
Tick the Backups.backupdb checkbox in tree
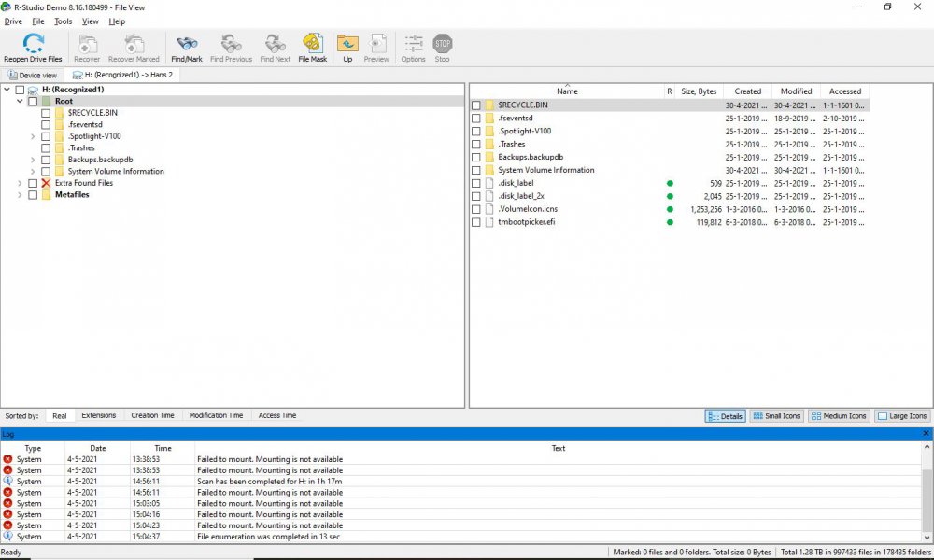click(x=46, y=160)
